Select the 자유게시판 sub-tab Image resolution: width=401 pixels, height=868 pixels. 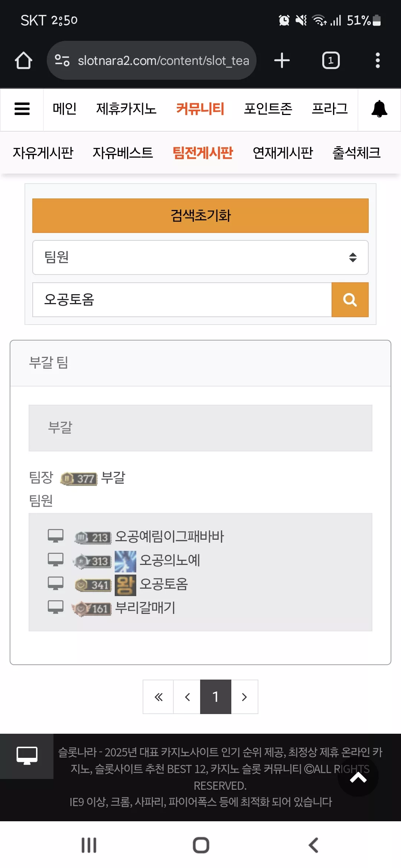(43, 153)
